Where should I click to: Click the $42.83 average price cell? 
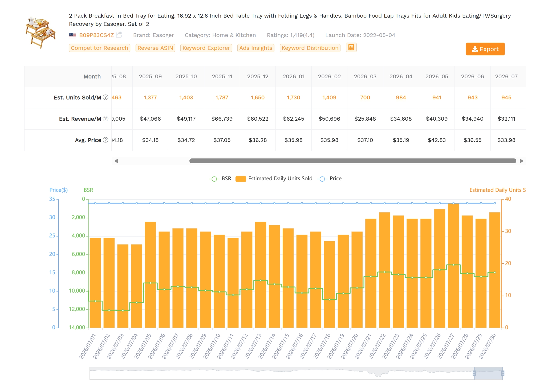[x=437, y=140]
